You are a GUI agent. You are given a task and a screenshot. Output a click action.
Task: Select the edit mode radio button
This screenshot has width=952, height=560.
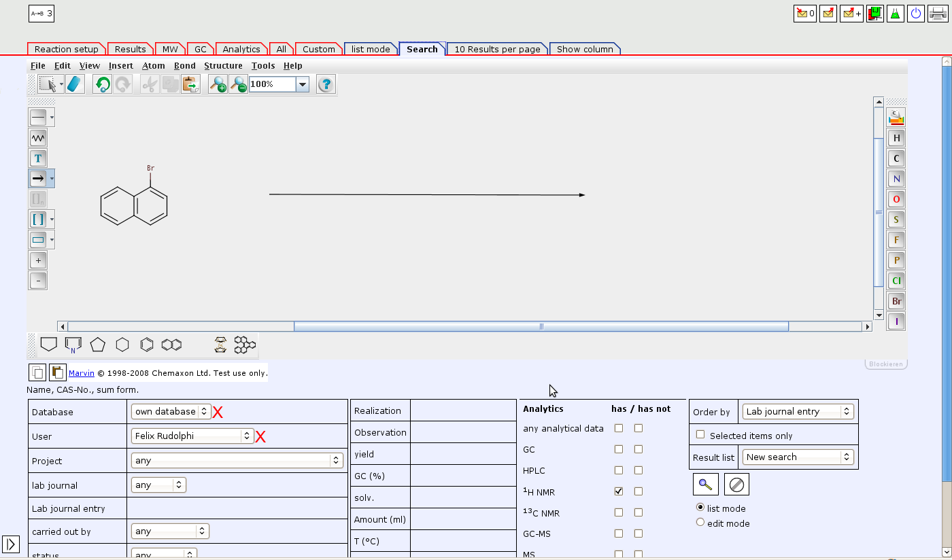700,523
